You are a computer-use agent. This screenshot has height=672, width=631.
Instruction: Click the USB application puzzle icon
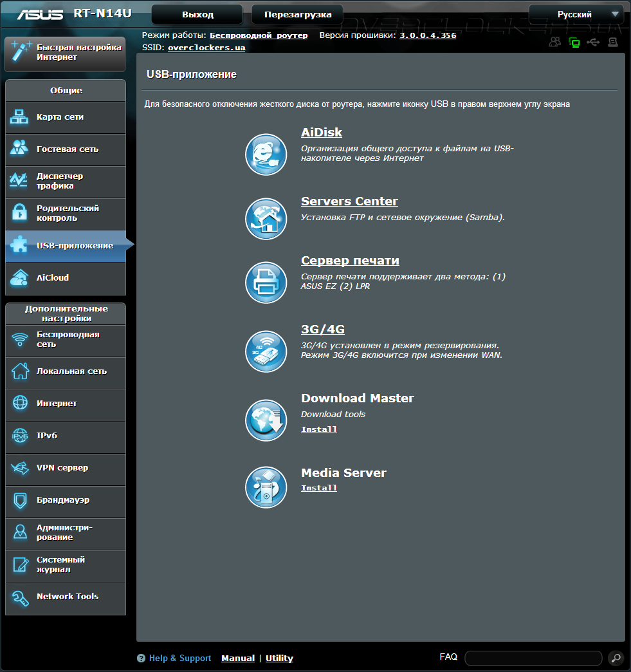[x=19, y=245]
